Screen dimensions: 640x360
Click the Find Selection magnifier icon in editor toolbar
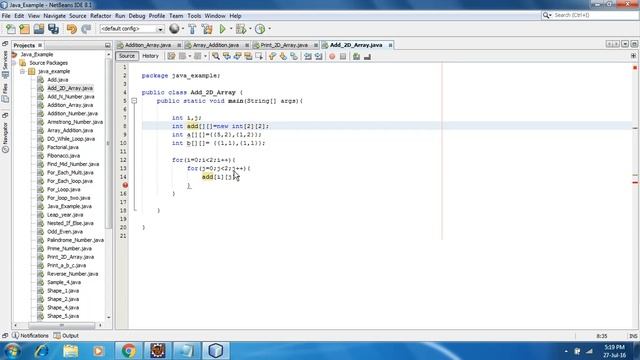[x=216, y=56]
